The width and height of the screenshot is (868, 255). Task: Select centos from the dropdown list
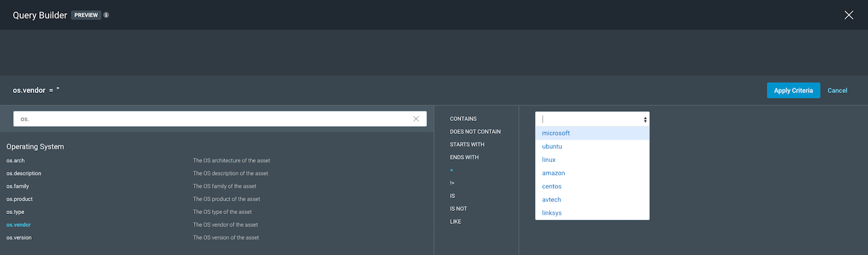pyautogui.click(x=551, y=186)
